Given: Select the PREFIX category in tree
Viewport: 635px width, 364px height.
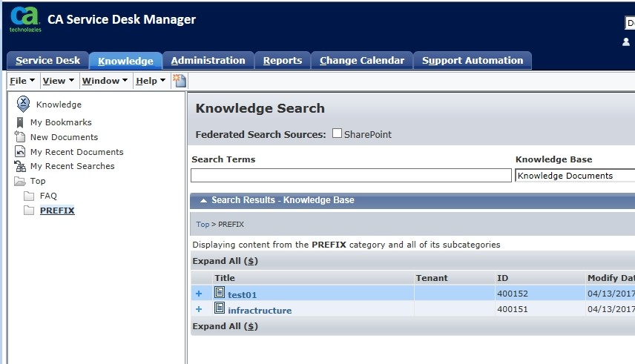Looking at the screenshot, I should point(57,211).
